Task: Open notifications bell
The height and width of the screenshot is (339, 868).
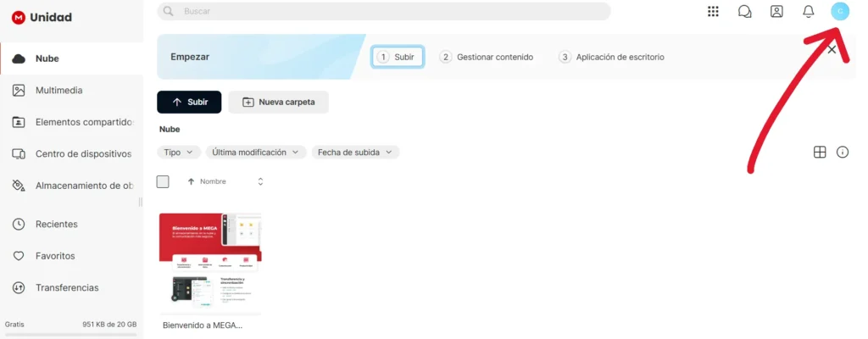Action: (808, 11)
